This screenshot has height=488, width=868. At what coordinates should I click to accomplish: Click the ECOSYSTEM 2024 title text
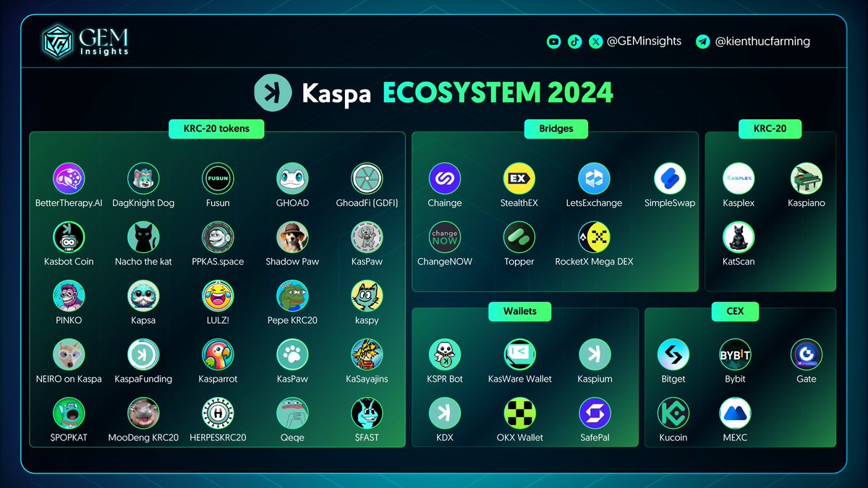pos(498,93)
